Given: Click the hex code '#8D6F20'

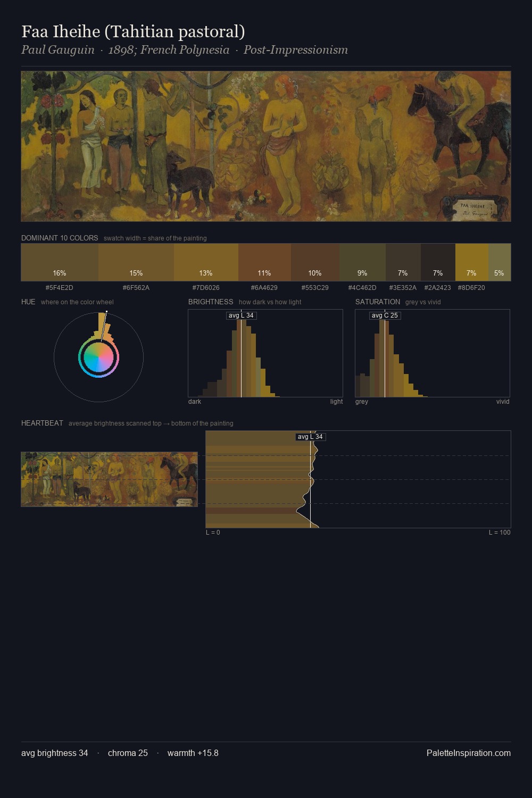Looking at the screenshot, I should click(x=471, y=288).
